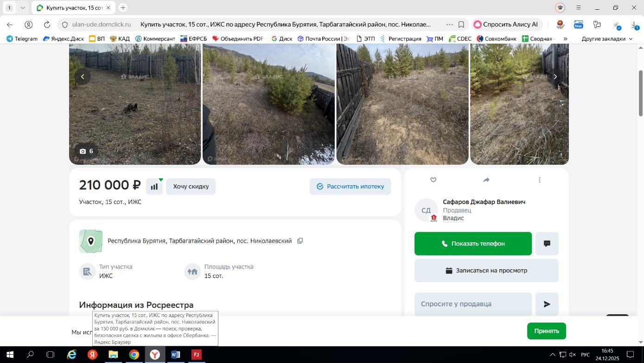Copy the address with the copy icon
The width and height of the screenshot is (644, 363).
(x=300, y=240)
